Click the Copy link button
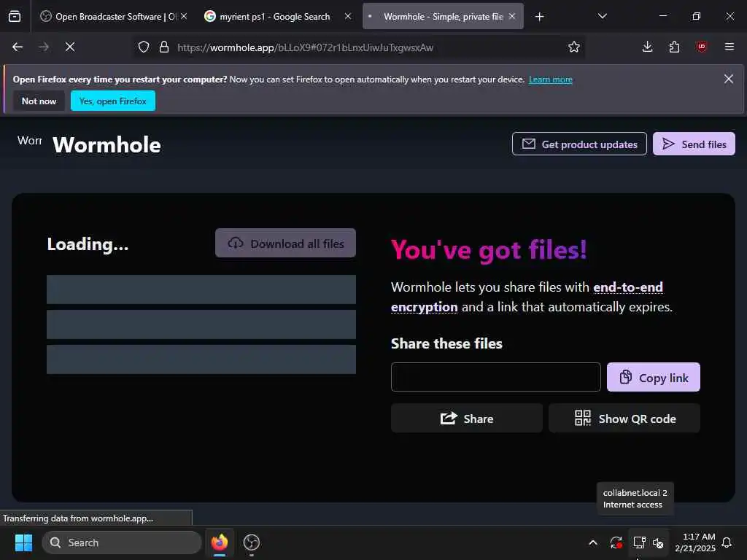Screen dimensions: 747x560 tap(653, 377)
